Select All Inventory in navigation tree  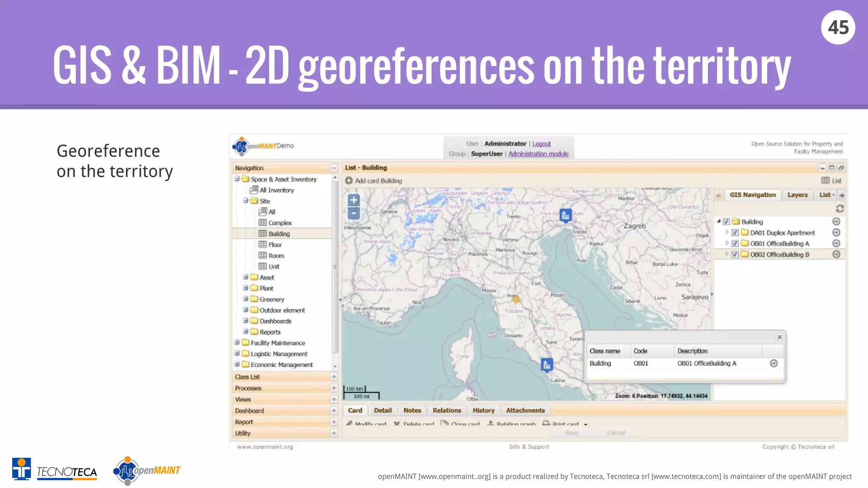click(276, 190)
